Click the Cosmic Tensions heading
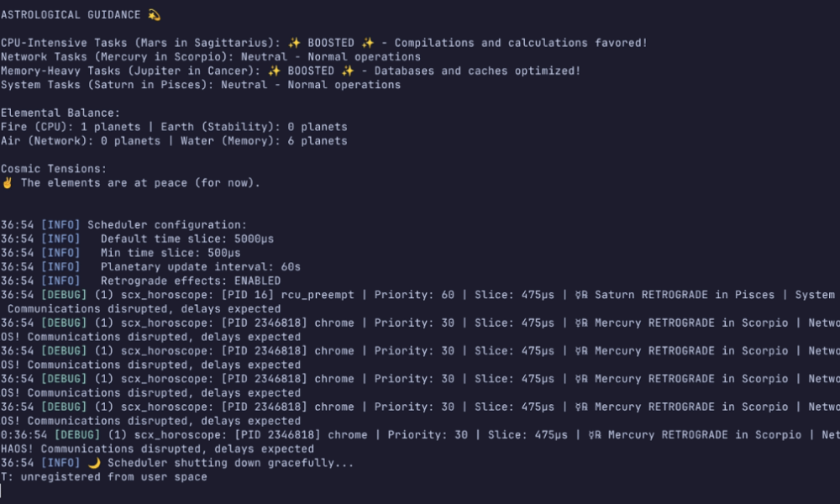The image size is (840, 504). coord(54,169)
